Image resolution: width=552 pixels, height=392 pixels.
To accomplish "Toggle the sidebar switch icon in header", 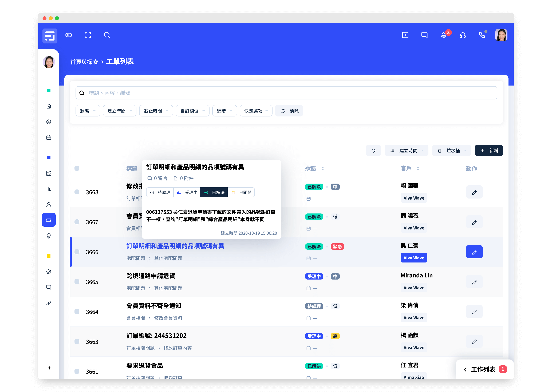I will tap(69, 35).
